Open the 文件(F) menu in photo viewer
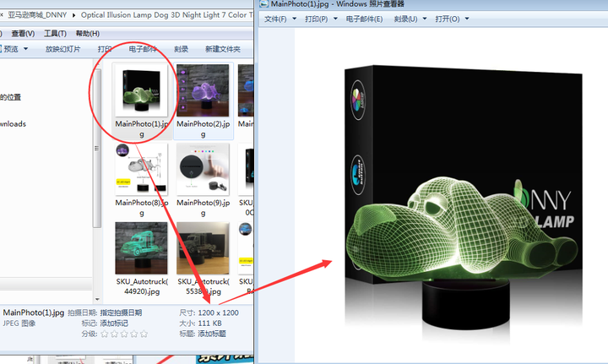Screen dimensions: 608x364 point(275,19)
